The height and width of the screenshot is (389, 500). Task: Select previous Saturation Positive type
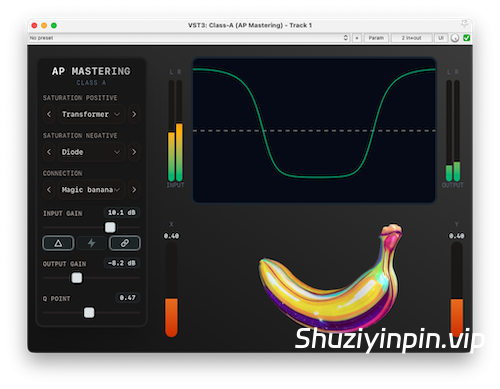click(x=49, y=114)
